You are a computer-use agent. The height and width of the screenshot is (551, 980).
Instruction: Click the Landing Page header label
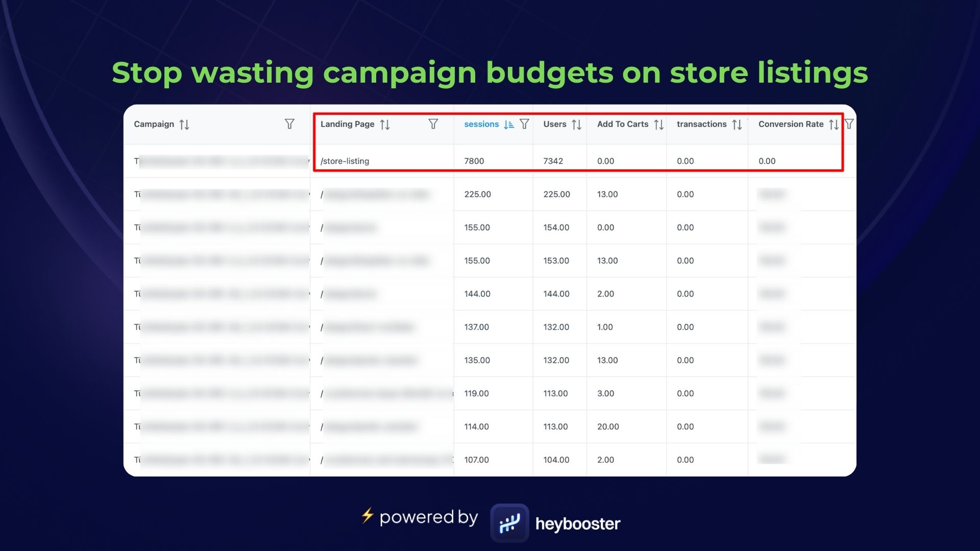[x=347, y=124]
